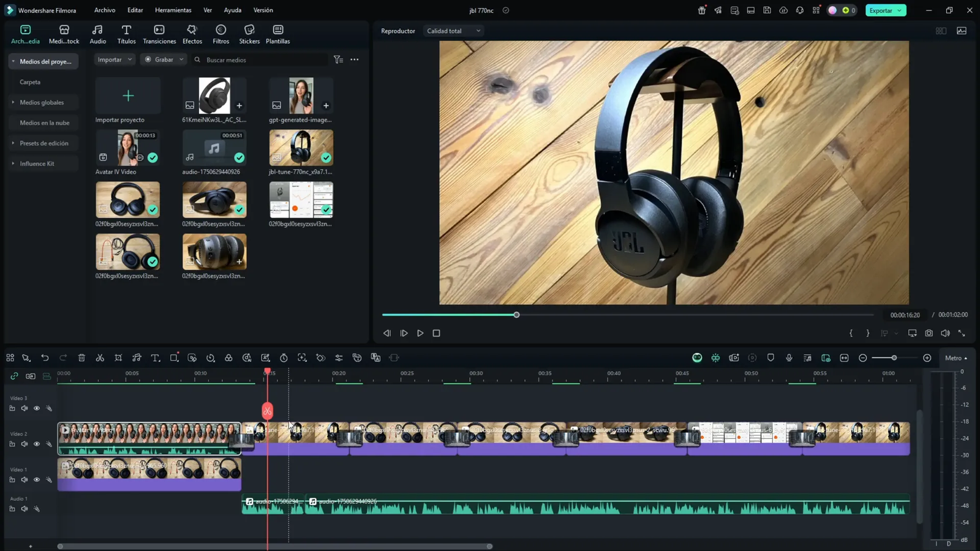This screenshot has height=551, width=980.
Task: Open the Crop tool from the timeline toolbar
Action: click(118, 358)
